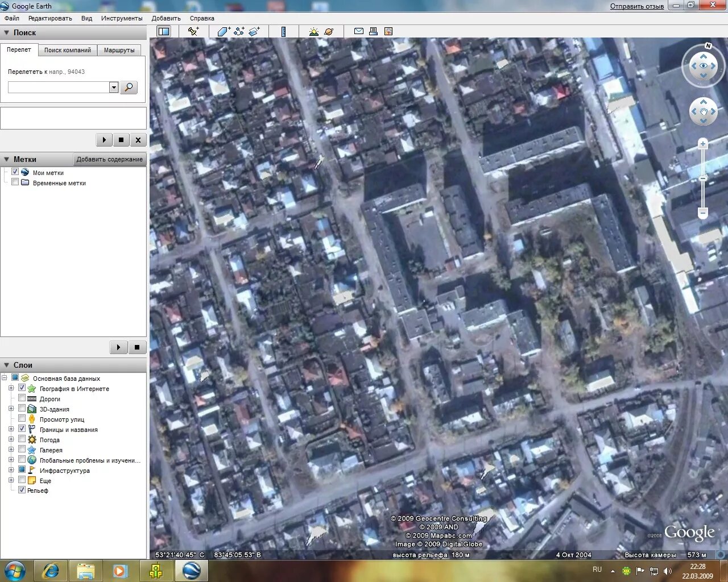Collapse Основная база данных tree node
This screenshot has height=582, width=728.
(4, 379)
